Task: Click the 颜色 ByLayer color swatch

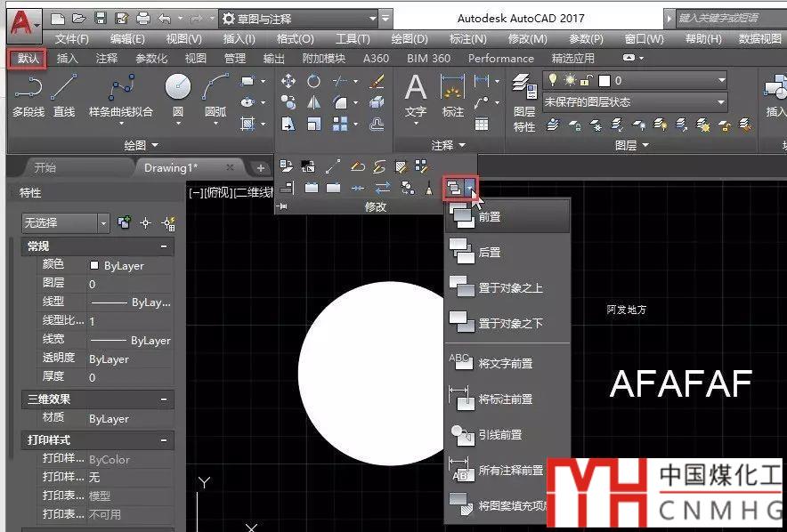Action: tap(94, 265)
